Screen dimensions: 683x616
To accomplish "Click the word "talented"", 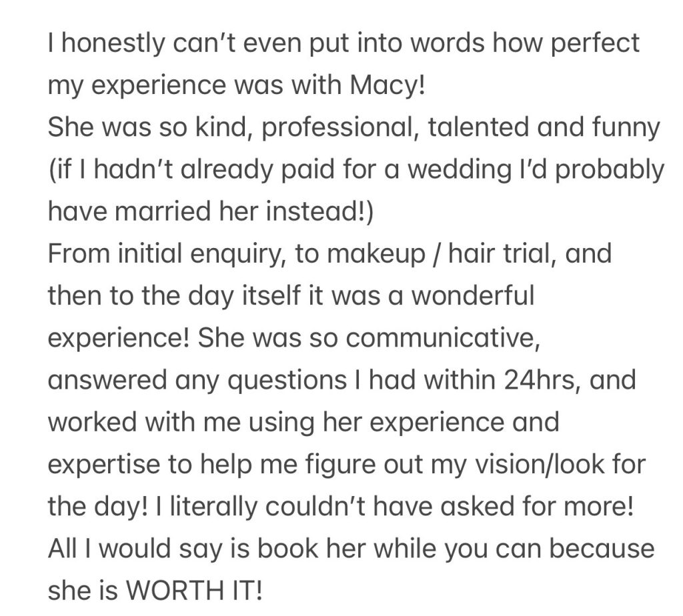I will click(495, 128).
